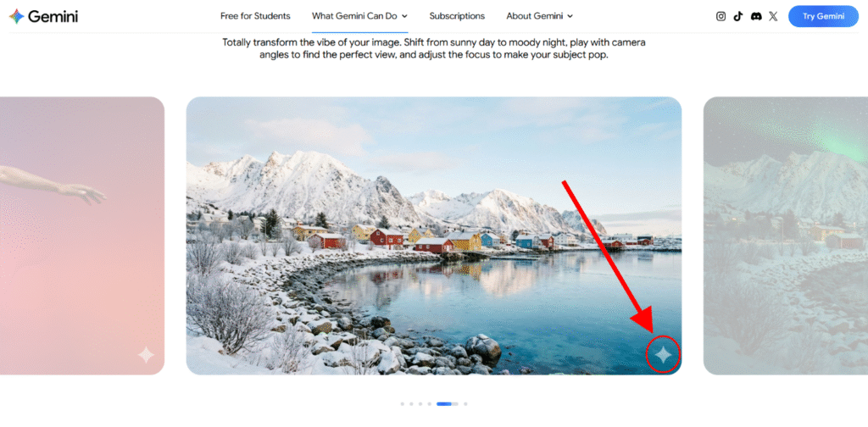Screen dimensions: 868x427
Task: Open the Discord social link icon
Action: (755, 16)
